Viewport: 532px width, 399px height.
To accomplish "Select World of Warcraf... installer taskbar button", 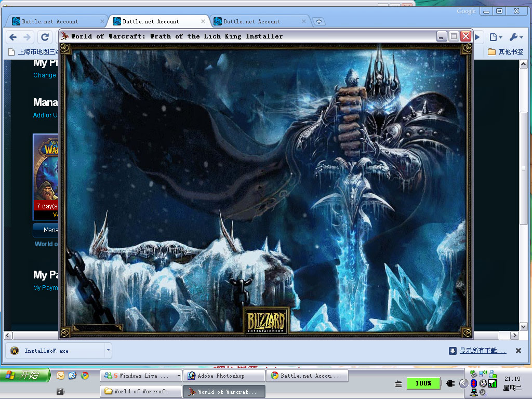I will click(x=224, y=392).
